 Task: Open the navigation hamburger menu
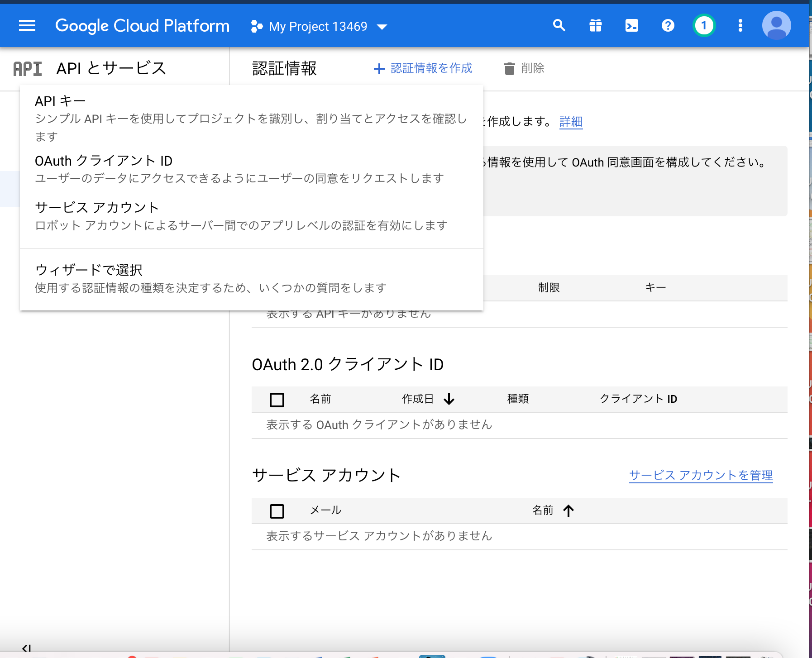27,25
